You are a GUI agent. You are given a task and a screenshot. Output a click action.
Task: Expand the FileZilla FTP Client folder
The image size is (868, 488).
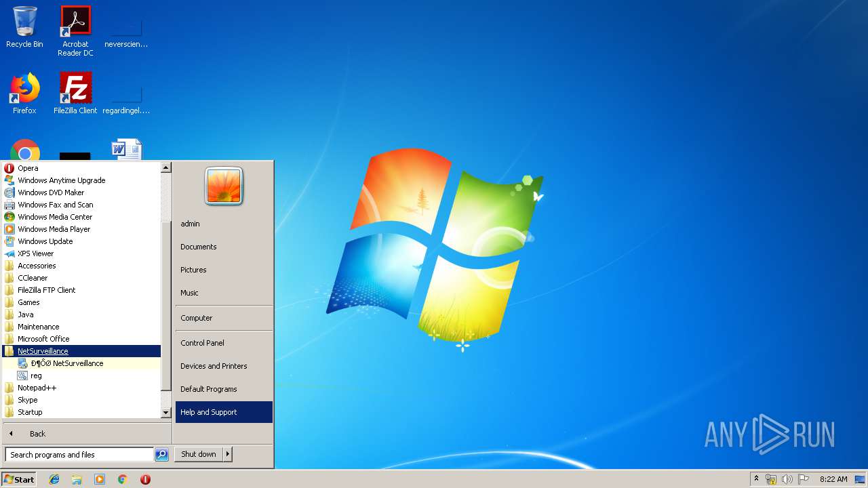[81, 290]
